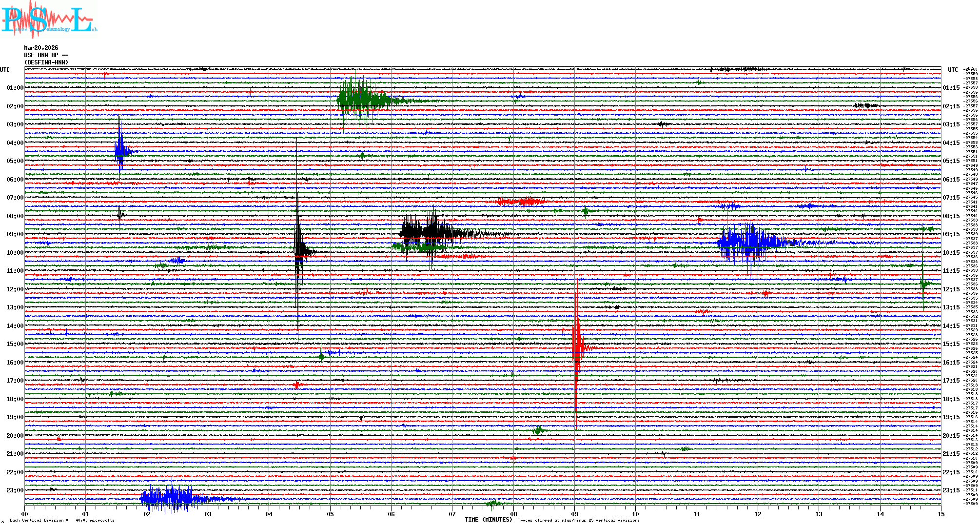The height and width of the screenshot is (527, 980).
Task: Click the 12:15 label on right axis
Action: (x=951, y=289)
